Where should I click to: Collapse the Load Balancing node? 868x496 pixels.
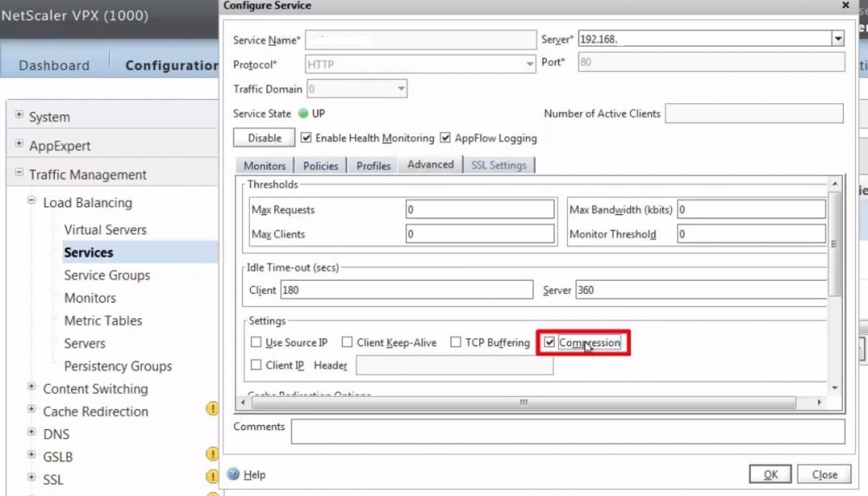[x=31, y=200]
